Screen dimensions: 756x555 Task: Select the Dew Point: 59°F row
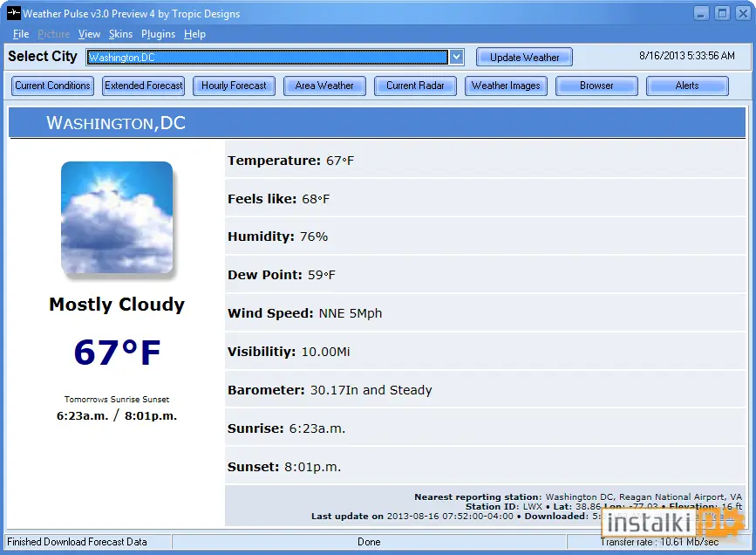[485, 275]
